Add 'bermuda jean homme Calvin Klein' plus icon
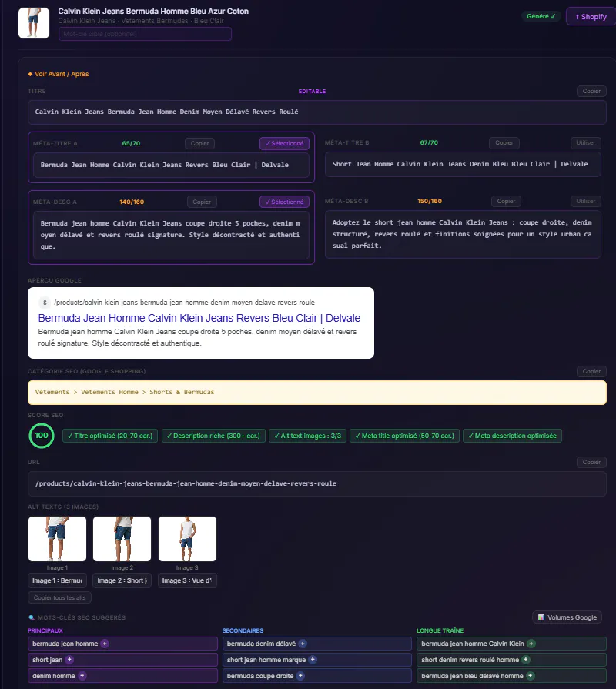Viewport: 616px width, 689px height. 531,644
